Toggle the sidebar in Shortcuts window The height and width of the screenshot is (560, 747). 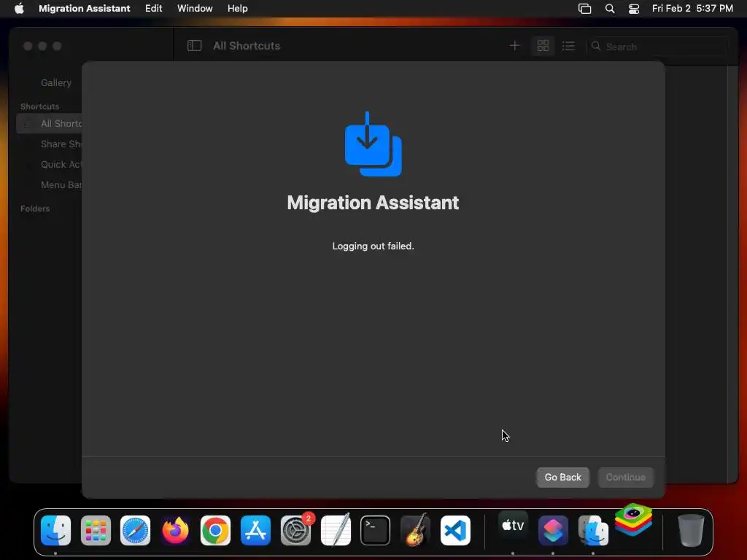(x=194, y=46)
